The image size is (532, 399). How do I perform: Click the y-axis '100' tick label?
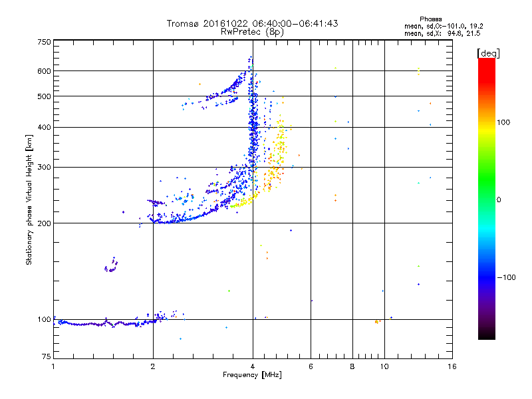coord(44,320)
